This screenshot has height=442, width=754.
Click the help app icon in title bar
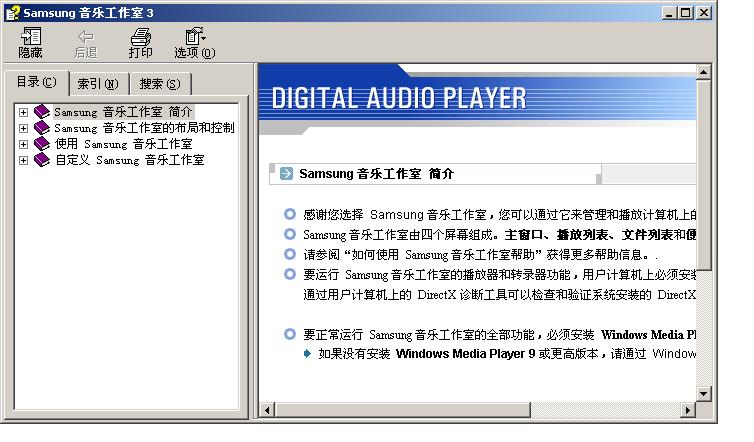click(13, 13)
